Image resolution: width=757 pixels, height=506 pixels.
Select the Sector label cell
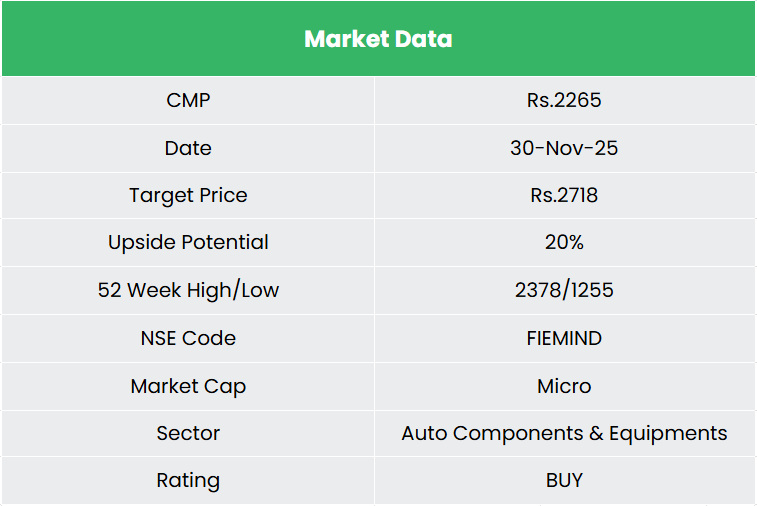(188, 433)
